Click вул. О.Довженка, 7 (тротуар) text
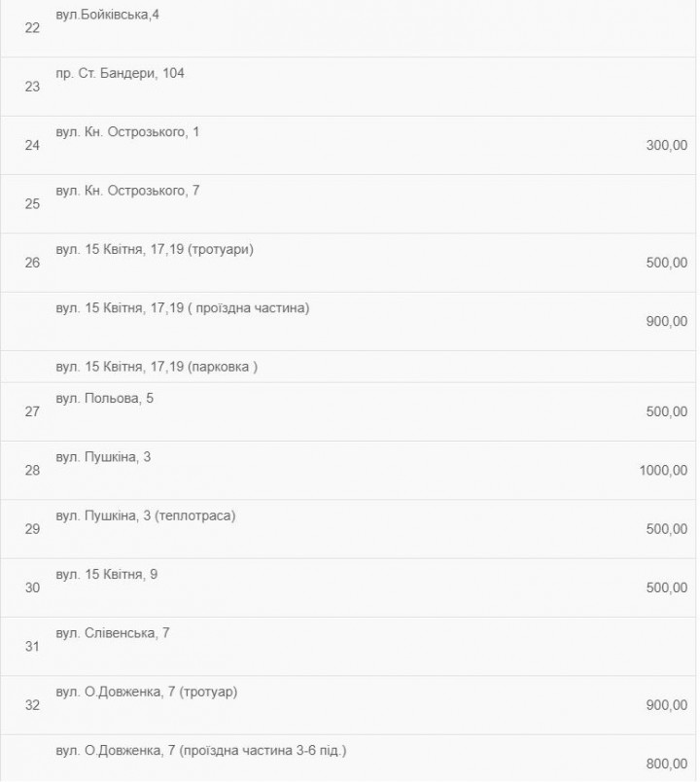The width and height of the screenshot is (700, 782). pyautogui.click(x=147, y=693)
